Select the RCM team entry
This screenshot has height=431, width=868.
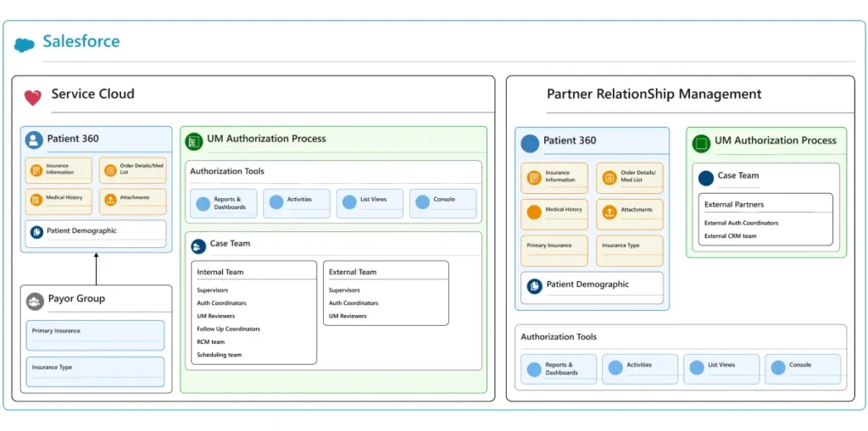(x=211, y=342)
